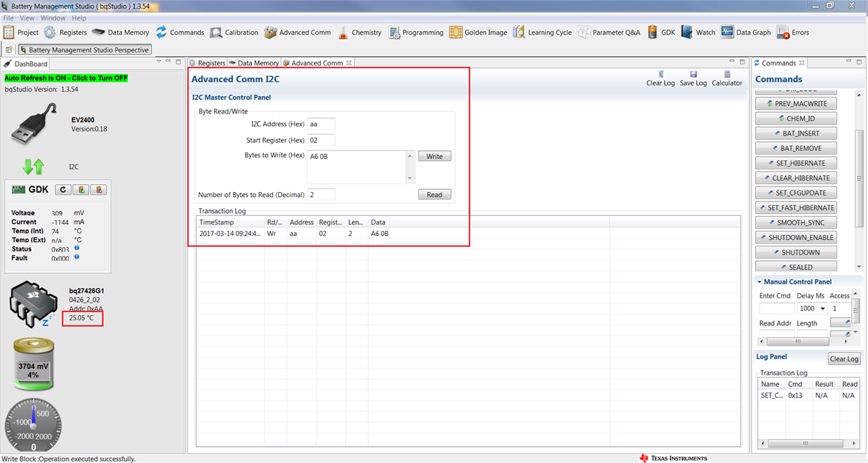Click the Status info icon
Viewport: 868px width, 463px height.
pos(76,248)
